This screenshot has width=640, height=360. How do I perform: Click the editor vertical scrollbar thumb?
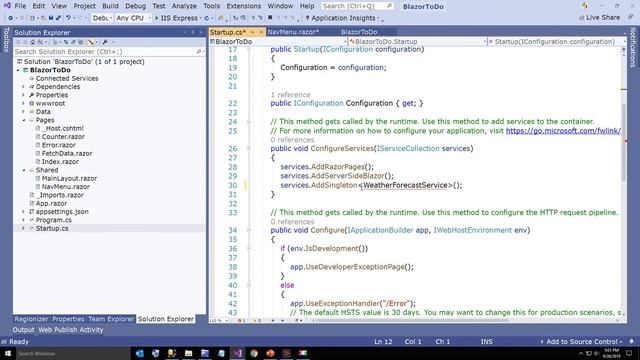point(623,142)
